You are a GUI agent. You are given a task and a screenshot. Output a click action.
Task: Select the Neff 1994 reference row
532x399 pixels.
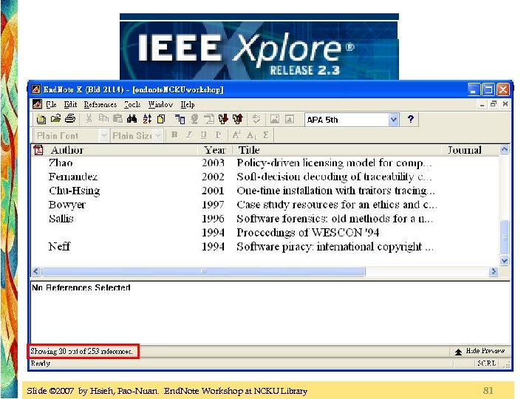click(x=265, y=246)
